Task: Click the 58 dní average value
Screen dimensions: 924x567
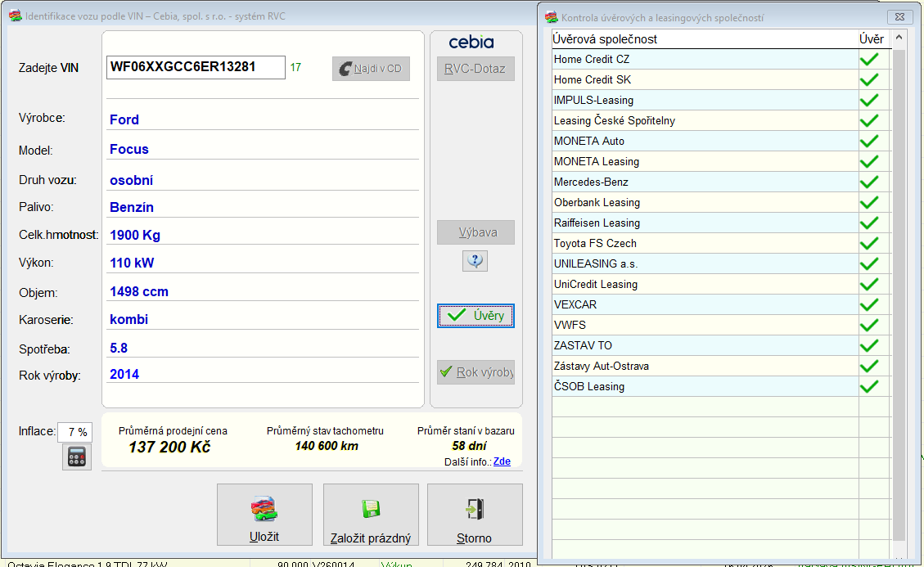Action: point(469,446)
